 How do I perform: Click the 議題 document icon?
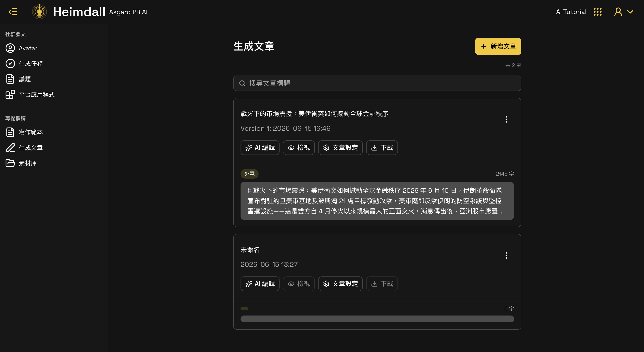coord(10,79)
